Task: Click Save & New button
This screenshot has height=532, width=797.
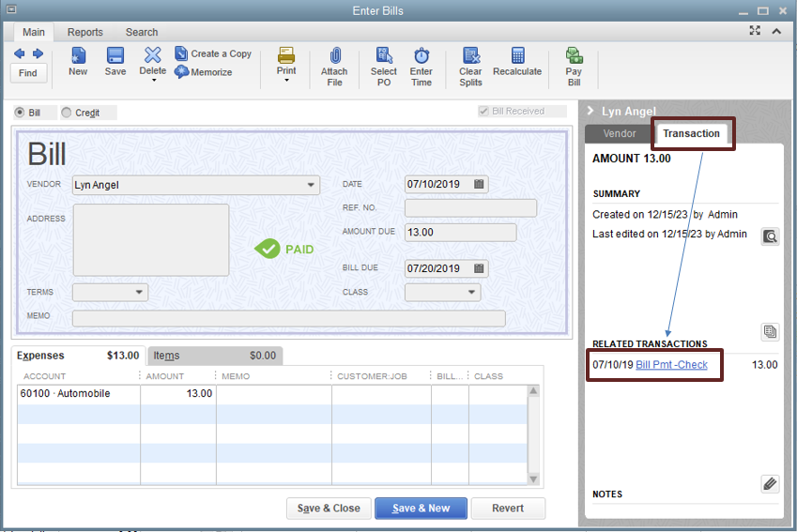Action: point(421,509)
